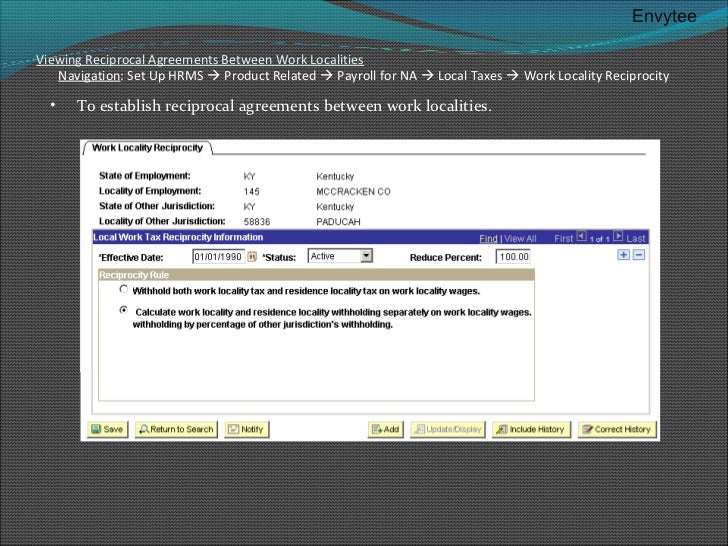Select the Work Locality Reciprocity tab
The width and height of the screenshot is (728, 546).
[147, 148]
